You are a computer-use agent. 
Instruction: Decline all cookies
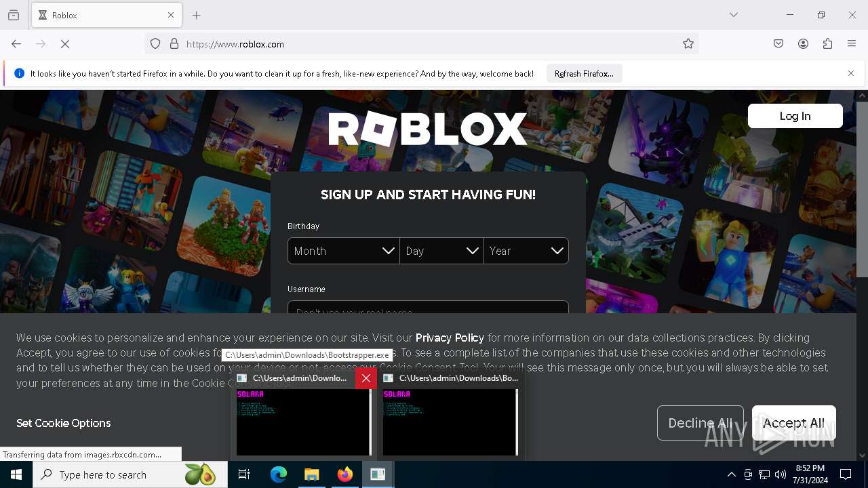coord(700,423)
